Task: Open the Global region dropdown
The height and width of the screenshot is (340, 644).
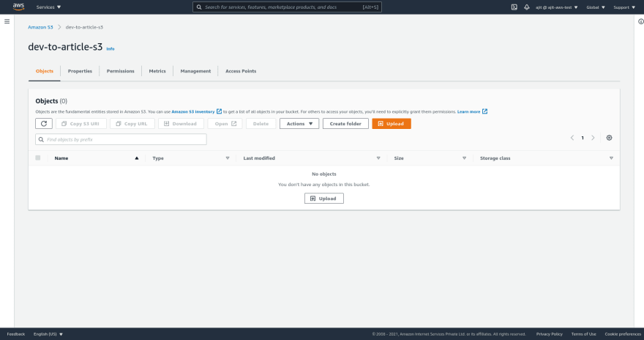Action: (x=596, y=7)
